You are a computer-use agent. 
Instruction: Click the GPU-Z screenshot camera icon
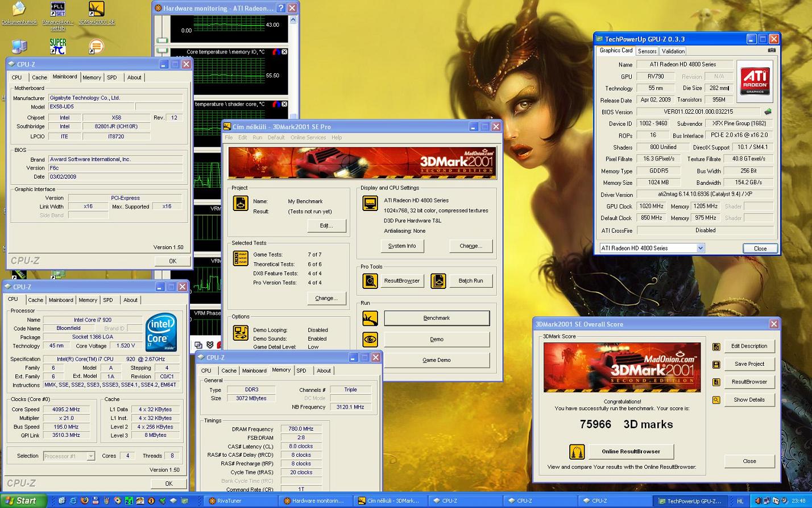tap(771, 51)
